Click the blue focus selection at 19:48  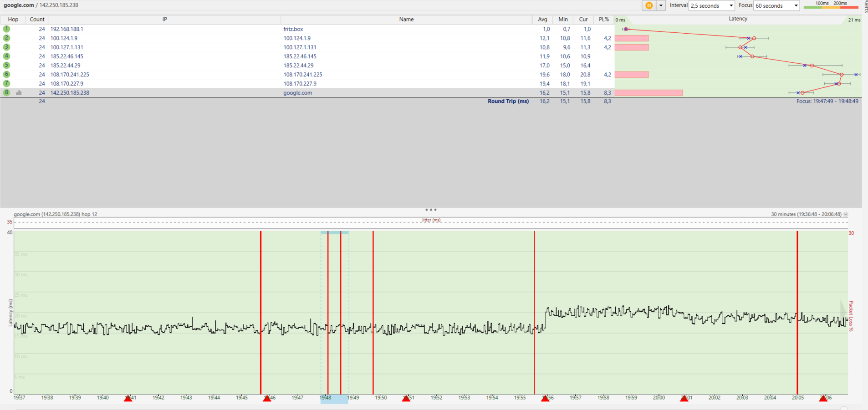(x=334, y=399)
